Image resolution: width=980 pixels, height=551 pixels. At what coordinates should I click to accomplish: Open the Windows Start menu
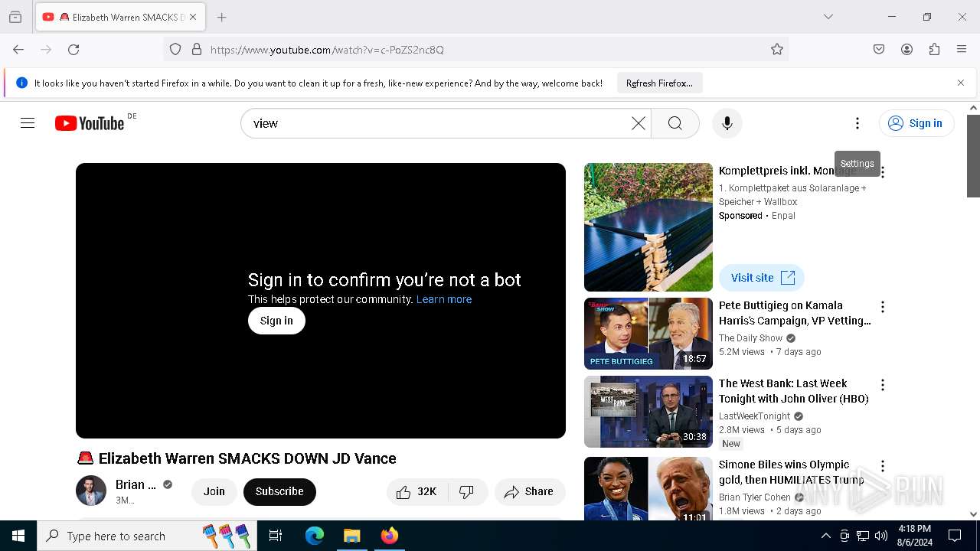pos(18,536)
